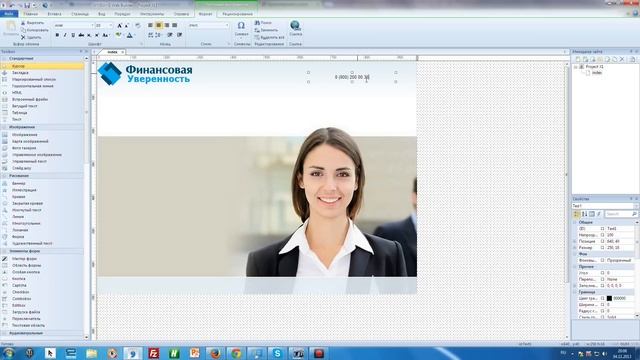
Task: Switch to the Вид ribbon tab
Action: pos(102,14)
